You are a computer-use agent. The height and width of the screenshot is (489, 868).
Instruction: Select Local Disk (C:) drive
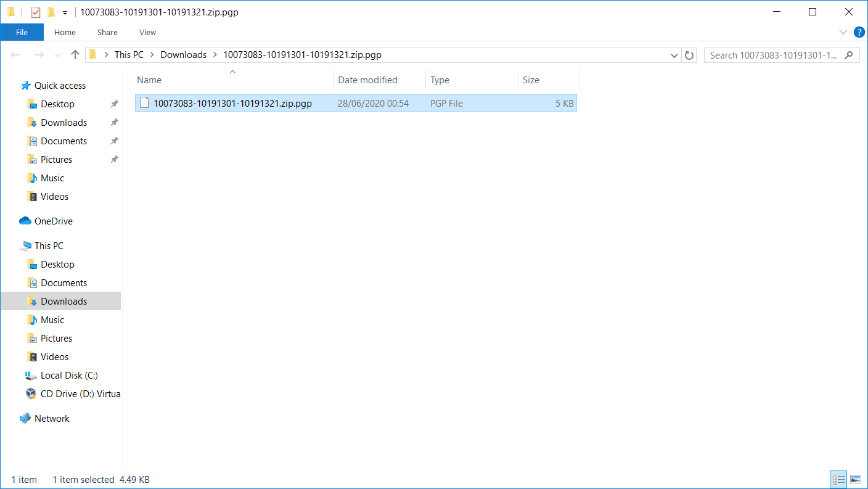point(69,376)
